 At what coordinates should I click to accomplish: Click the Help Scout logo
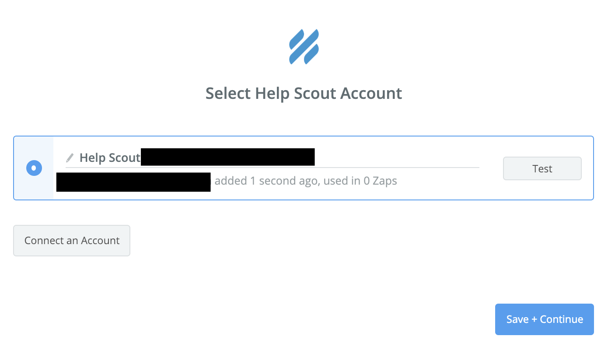304,47
